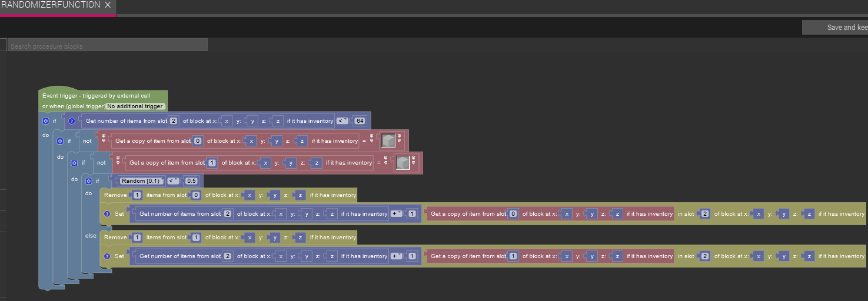
Task: Select the not block in the slot 1 condition
Action: click(x=101, y=163)
